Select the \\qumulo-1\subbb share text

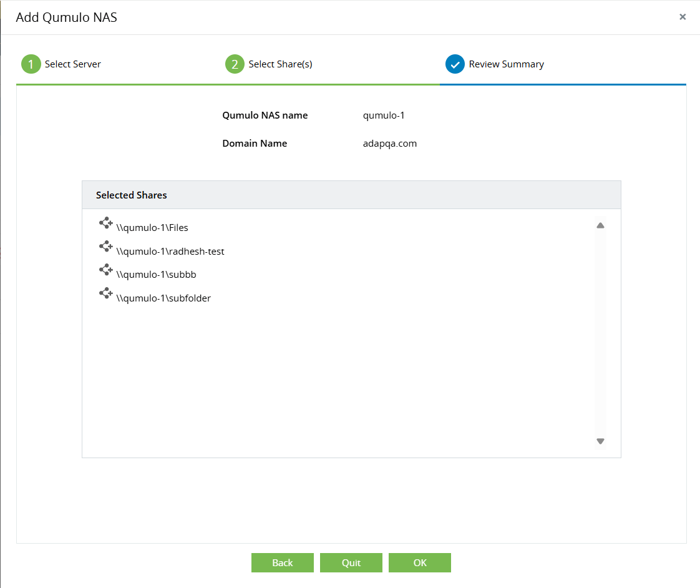coord(156,275)
